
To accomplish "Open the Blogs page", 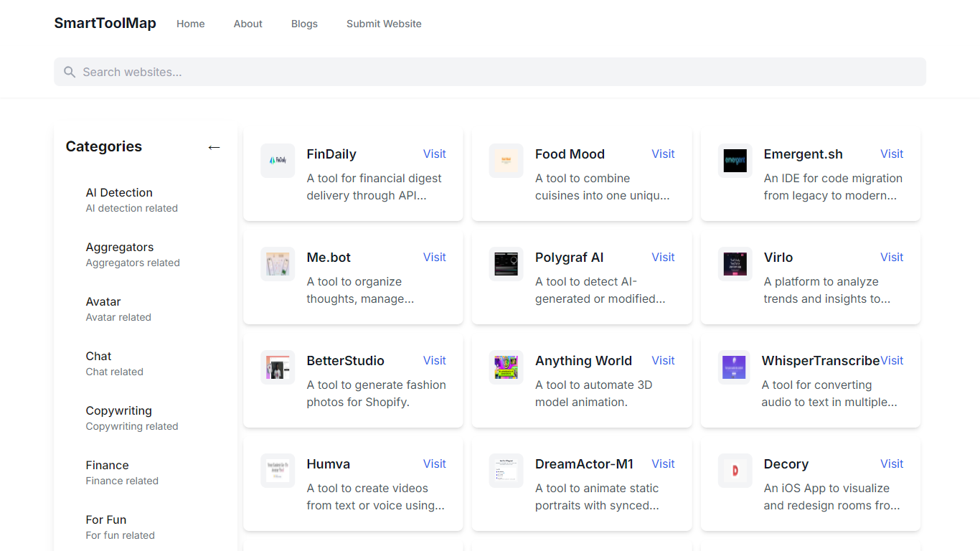I will (x=304, y=24).
